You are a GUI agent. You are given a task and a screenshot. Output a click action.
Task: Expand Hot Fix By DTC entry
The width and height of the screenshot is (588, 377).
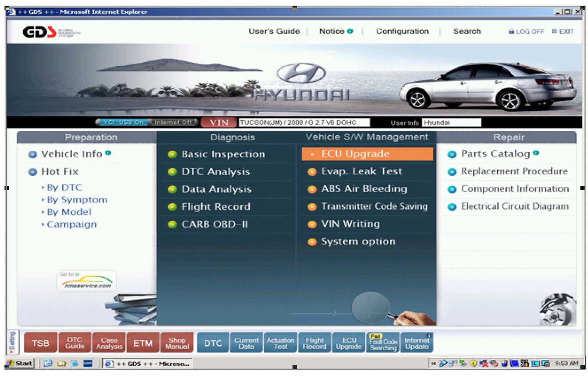pos(64,187)
